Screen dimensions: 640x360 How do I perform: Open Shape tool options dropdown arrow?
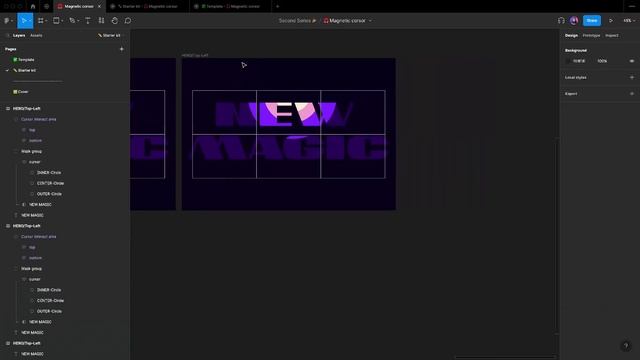(x=62, y=21)
